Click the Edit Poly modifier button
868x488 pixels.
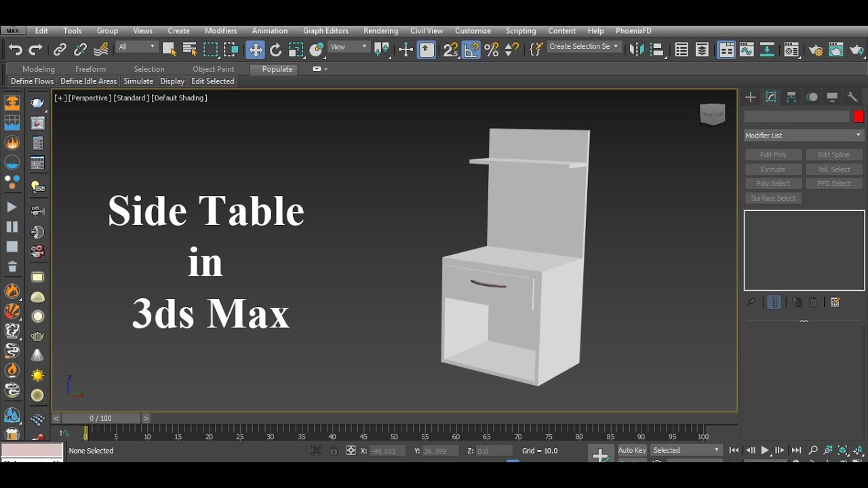tap(773, 155)
